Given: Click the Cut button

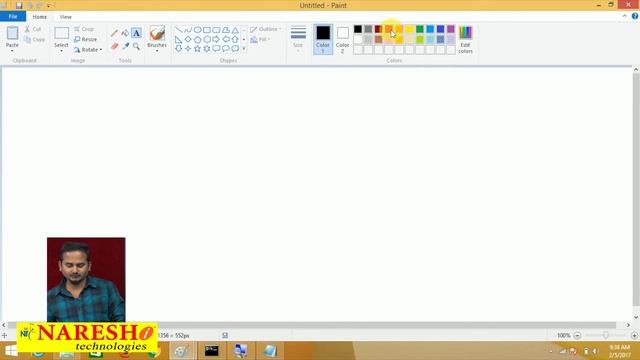Looking at the screenshot, I should (x=33, y=29).
